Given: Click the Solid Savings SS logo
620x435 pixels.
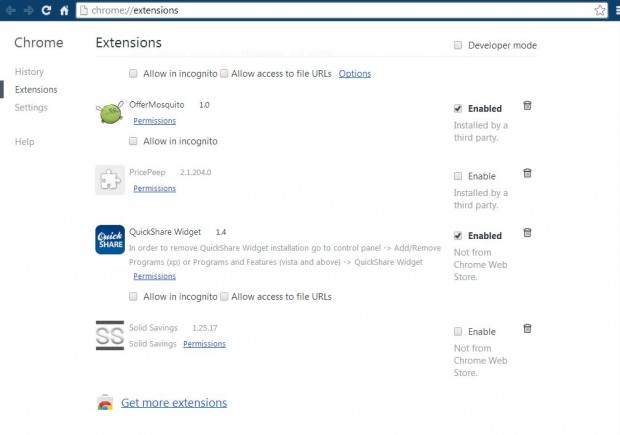Looking at the screenshot, I should [110, 335].
